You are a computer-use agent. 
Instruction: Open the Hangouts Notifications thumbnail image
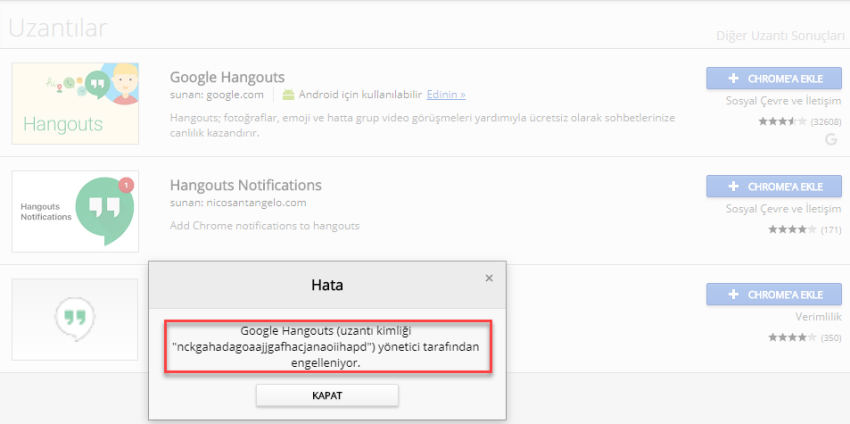coord(75,211)
